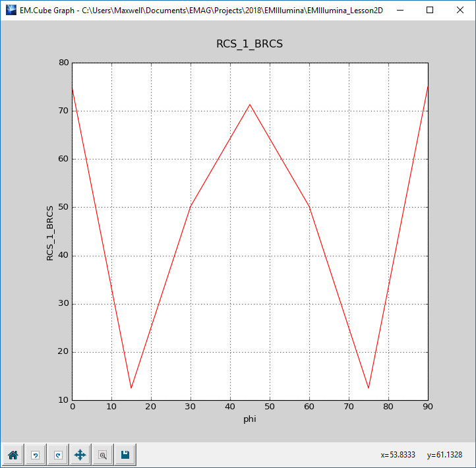
Task: Click the curve minimum at phi 75
Action: [x=369, y=388]
